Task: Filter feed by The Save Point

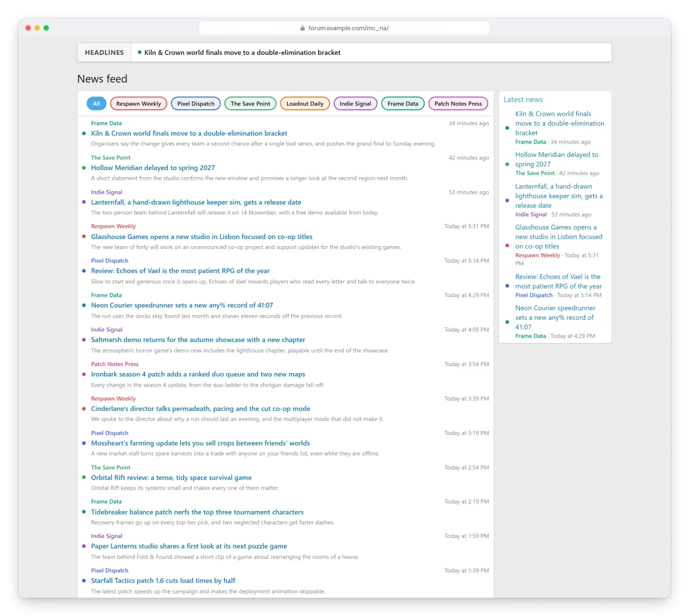Action: click(250, 103)
